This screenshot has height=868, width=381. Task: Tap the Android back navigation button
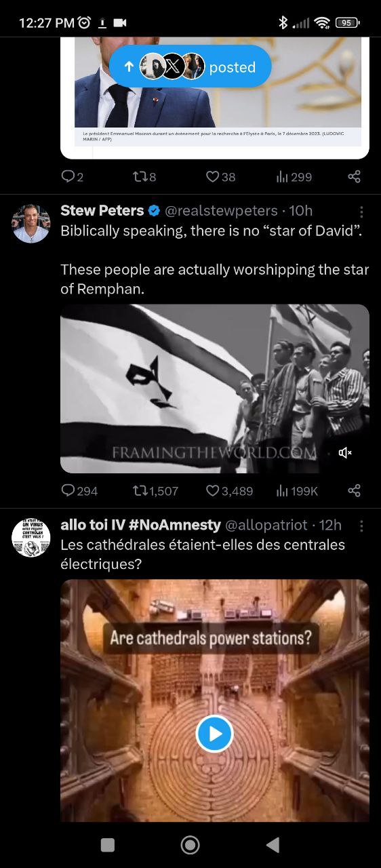(x=273, y=844)
